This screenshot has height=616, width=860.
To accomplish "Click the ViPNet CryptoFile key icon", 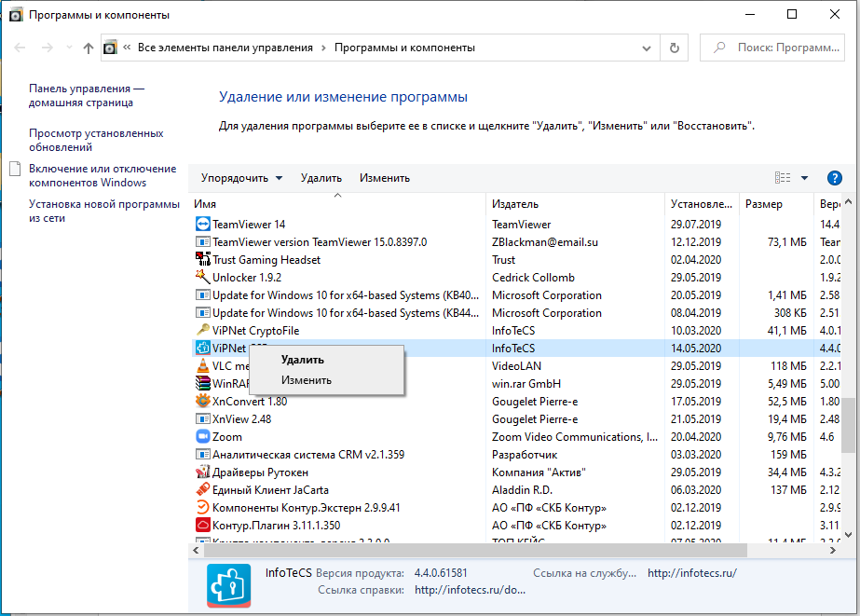I will tap(203, 331).
